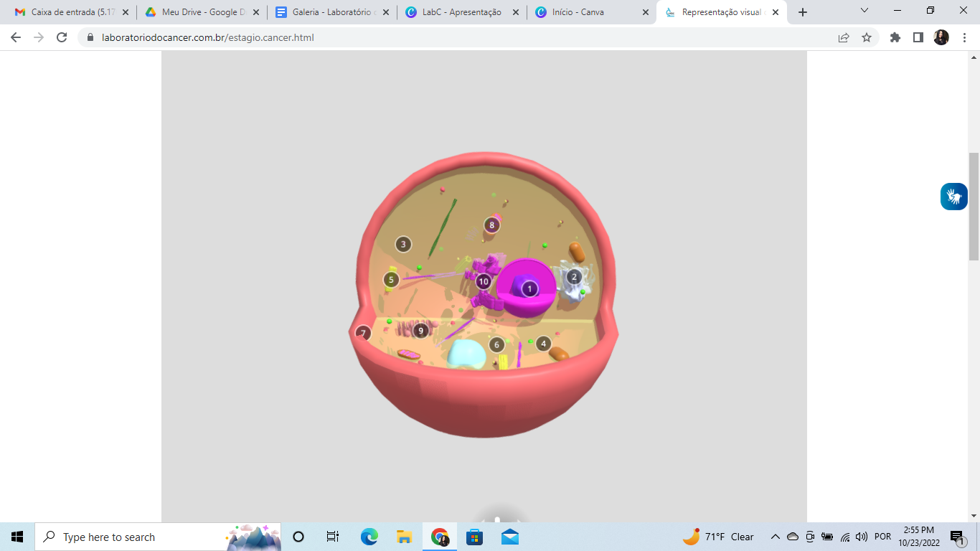Select hotspot 2 on the white organelle
Viewport: 980px width, 551px height.
click(573, 276)
